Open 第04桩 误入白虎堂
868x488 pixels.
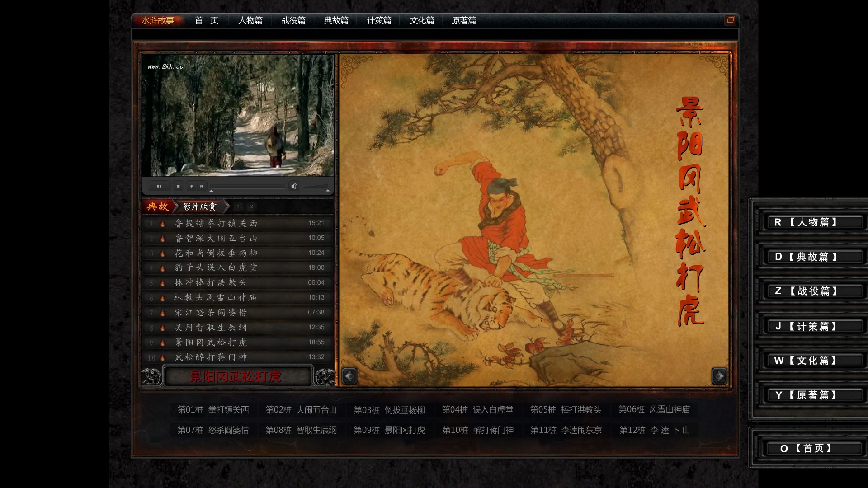pos(477,410)
